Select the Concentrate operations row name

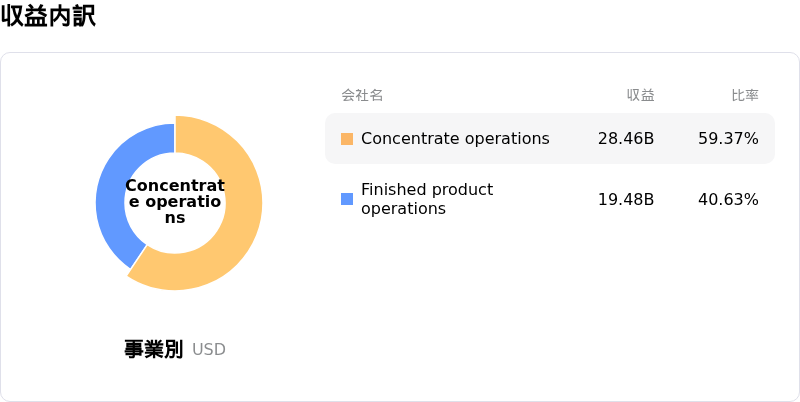click(x=455, y=139)
